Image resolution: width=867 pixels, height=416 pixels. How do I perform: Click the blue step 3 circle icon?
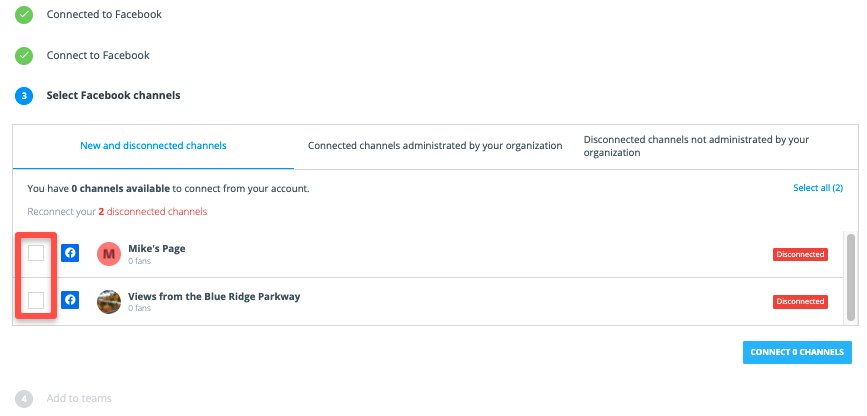(x=24, y=96)
